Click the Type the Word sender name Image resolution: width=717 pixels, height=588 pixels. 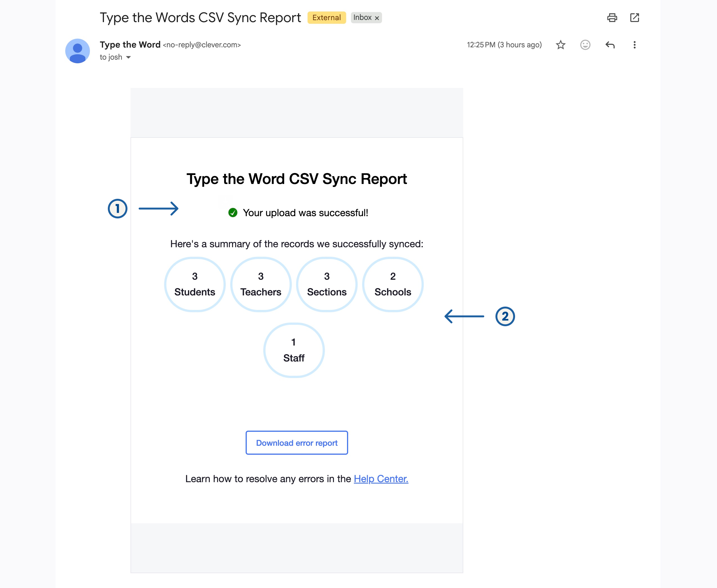point(130,45)
